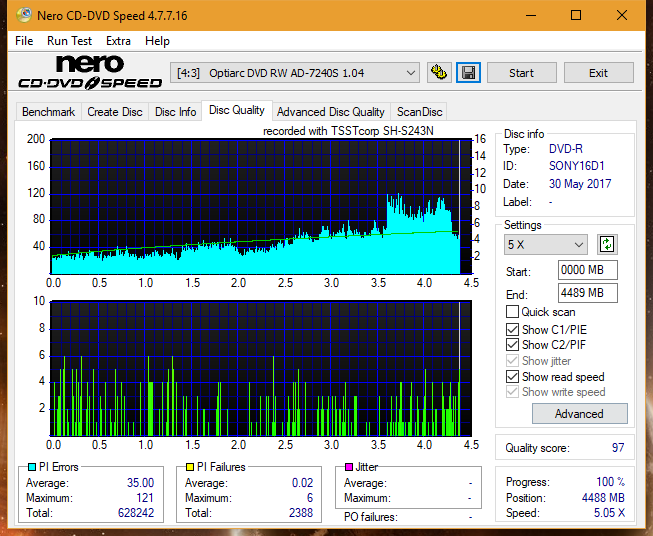Click the disc type DVD-R value
Screen dimensions: 653x536
(x=566, y=149)
